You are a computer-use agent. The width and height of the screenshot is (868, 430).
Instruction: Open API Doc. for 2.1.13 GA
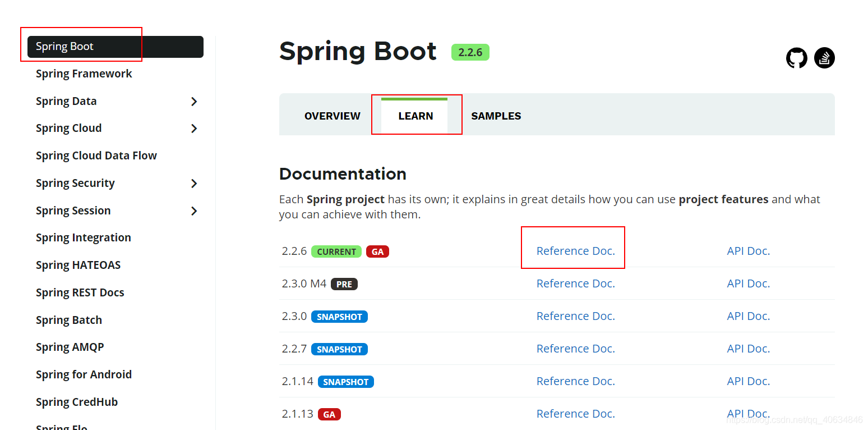click(749, 414)
